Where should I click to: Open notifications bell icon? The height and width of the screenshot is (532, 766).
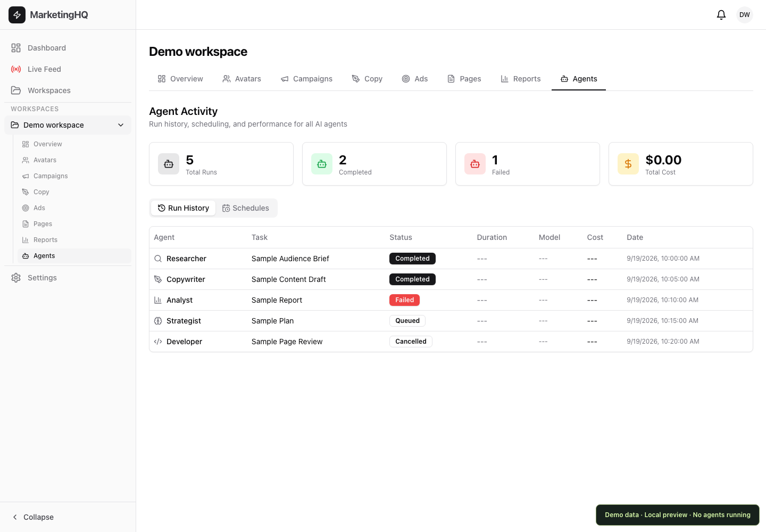(721, 15)
